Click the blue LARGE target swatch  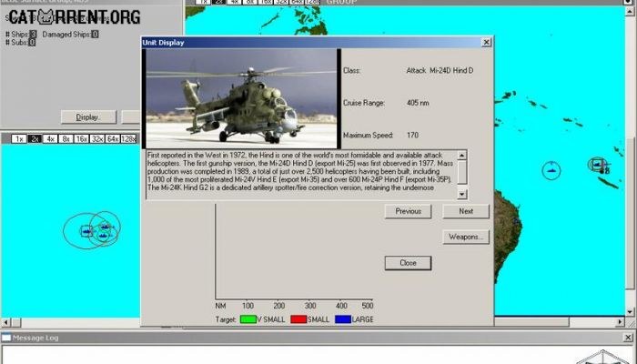coord(343,319)
